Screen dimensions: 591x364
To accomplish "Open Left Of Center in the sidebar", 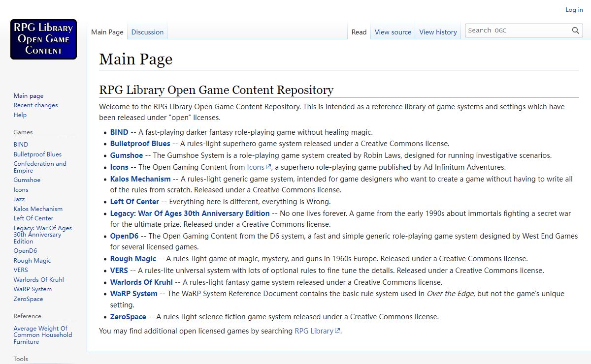I will (x=33, y=218).
